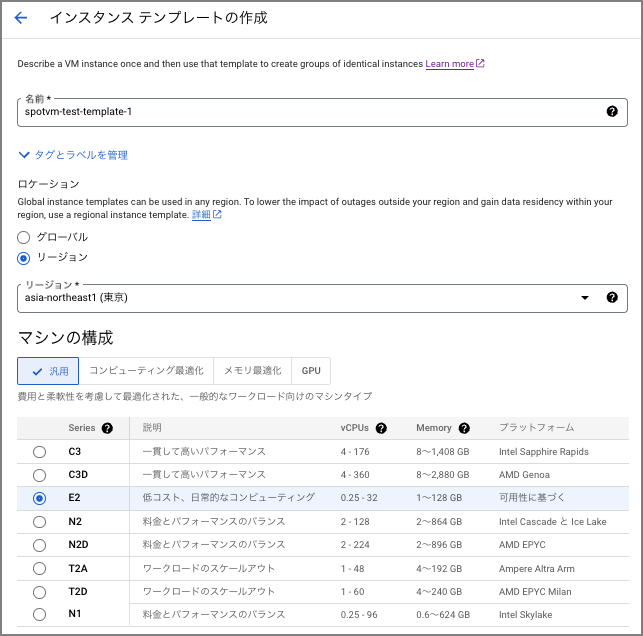Open the Learn more link

tap(449, 64)
